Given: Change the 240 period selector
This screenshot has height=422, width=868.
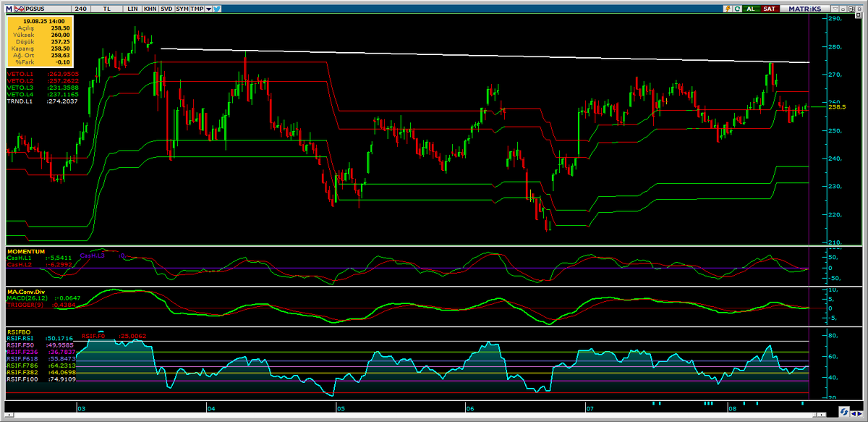Looking at the screenshot, I should click(80, 8).
